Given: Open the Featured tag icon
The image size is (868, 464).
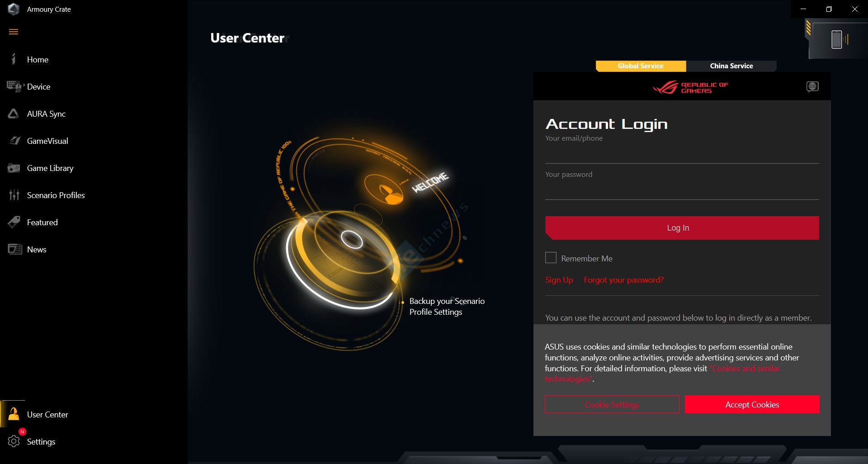Looking at the screenshot, I should tap(14, 222).
